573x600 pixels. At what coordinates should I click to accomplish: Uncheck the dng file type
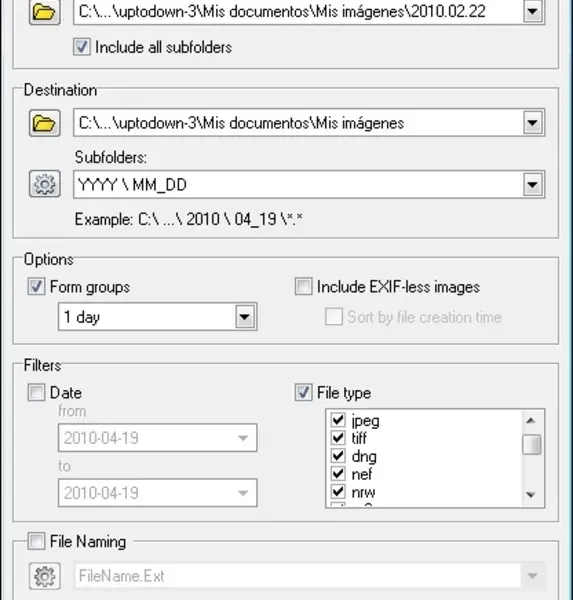coord(338,456)
